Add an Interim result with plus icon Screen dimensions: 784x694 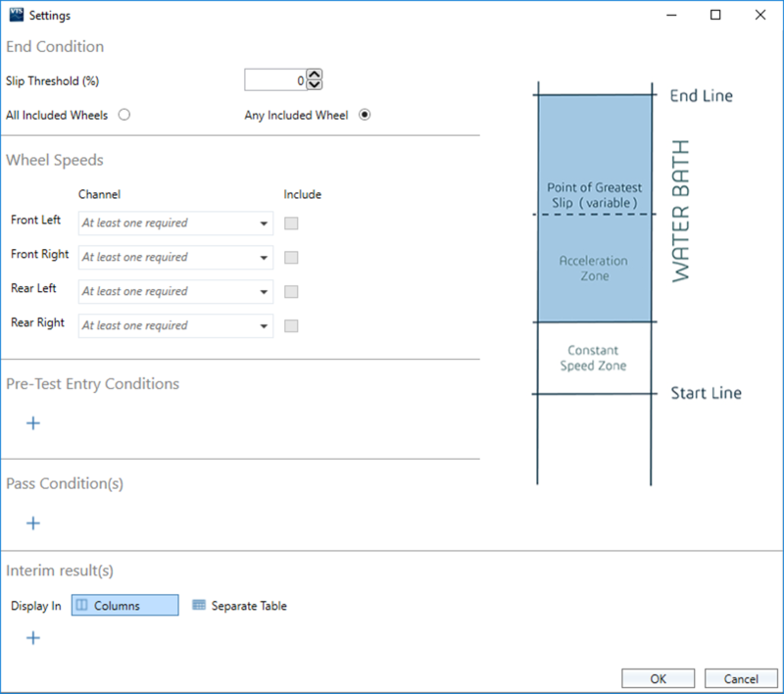point(32,638)
